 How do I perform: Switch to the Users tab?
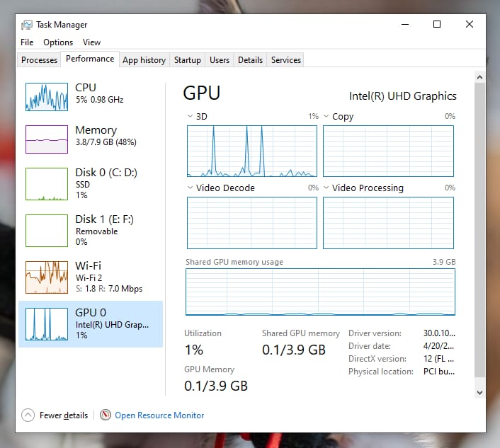pos(220,60)
